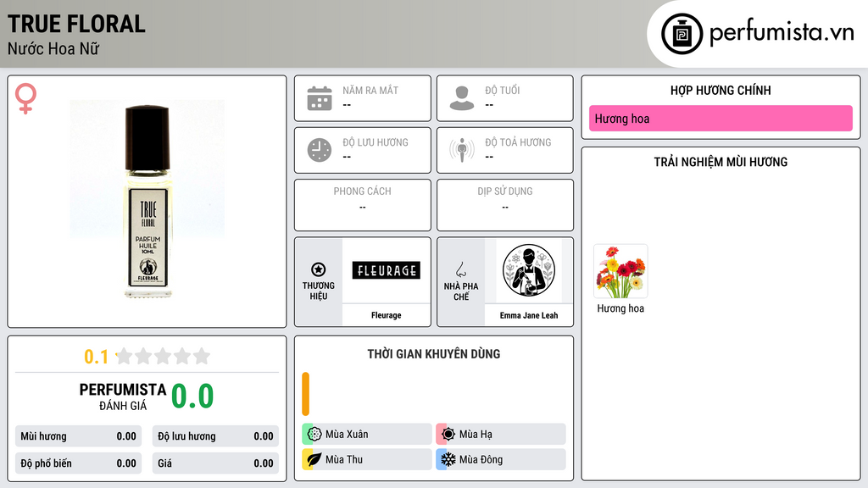
Task: Click the sillage icon for Độ toả hương
Action: coord(462,150)
